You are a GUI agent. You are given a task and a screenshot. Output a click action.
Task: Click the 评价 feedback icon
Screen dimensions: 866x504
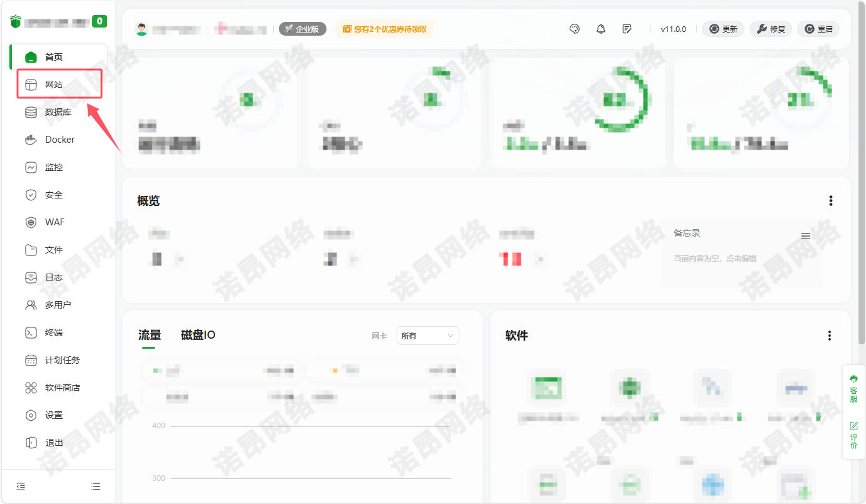click(x=853, y=435)
